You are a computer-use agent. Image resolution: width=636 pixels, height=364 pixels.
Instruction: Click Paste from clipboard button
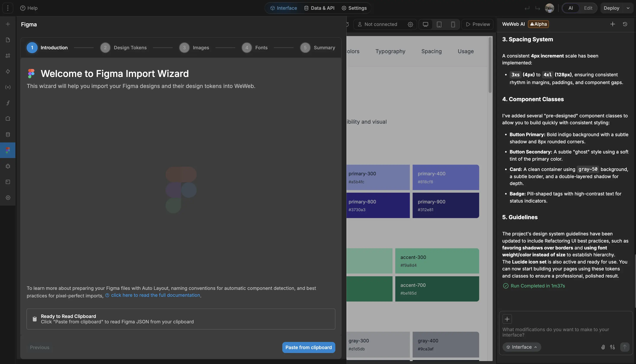(308, 348)
